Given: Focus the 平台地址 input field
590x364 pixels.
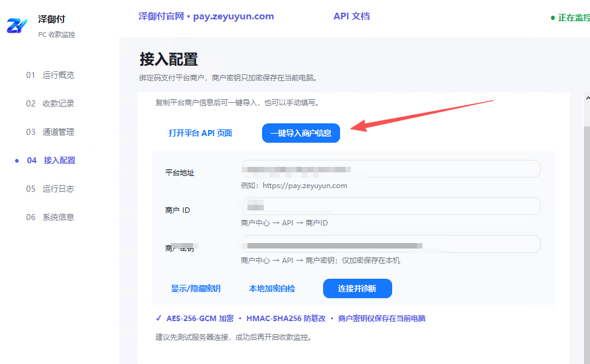Looking at the screenshot, I should 391,169.
